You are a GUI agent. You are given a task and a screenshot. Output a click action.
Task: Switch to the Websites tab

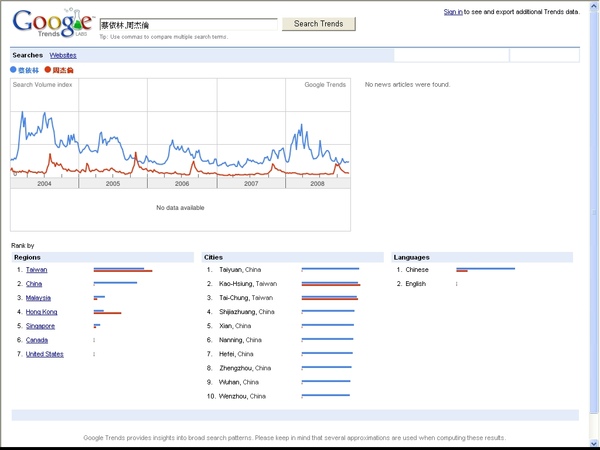point(63,55)
